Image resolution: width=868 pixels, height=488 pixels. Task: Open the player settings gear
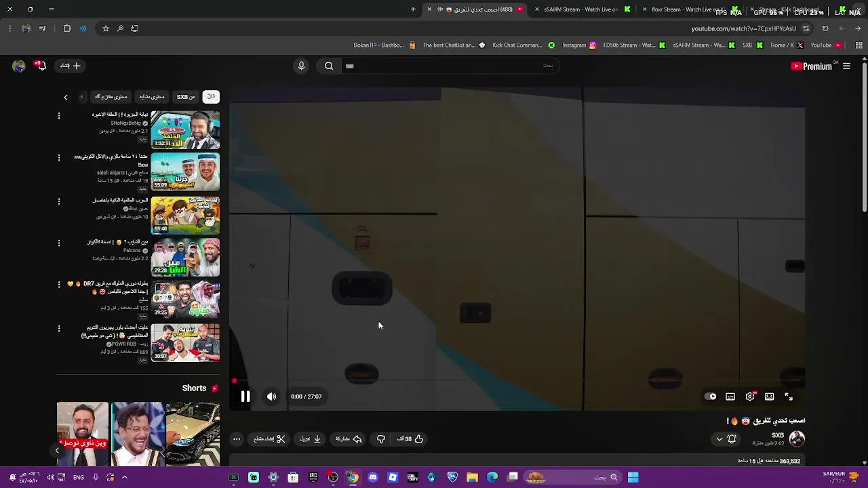tap(750, 396)
